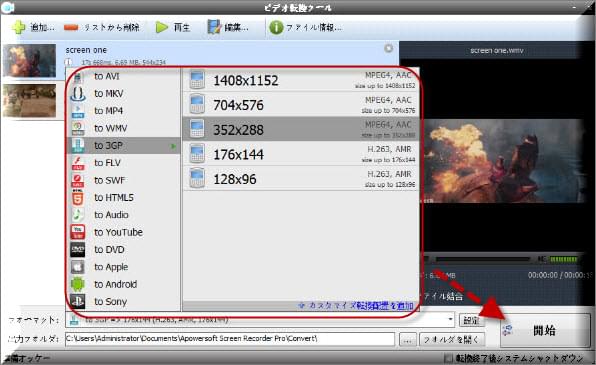Choose the 176x144 H.263 AMR preset

(301, 154)
